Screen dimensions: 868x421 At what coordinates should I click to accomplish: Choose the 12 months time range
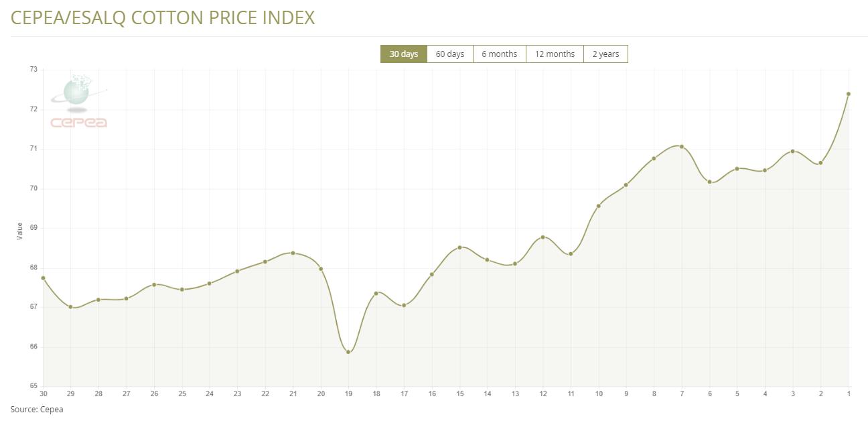(555, 54)
